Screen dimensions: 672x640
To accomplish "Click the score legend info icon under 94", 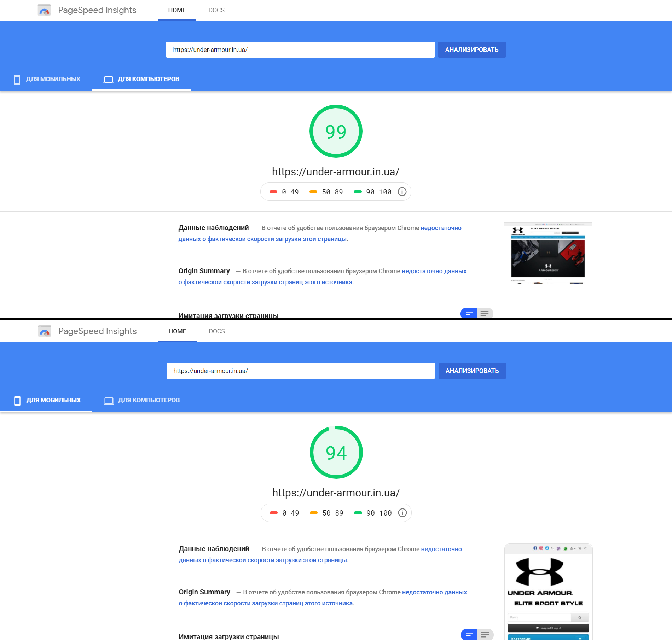I will tap(402, 513).
